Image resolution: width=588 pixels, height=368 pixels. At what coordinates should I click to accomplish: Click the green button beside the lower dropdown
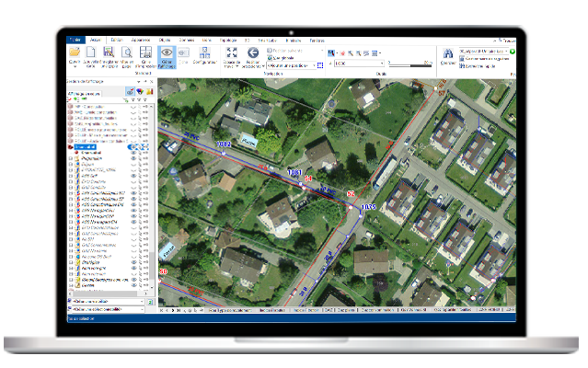click(150, 302)
